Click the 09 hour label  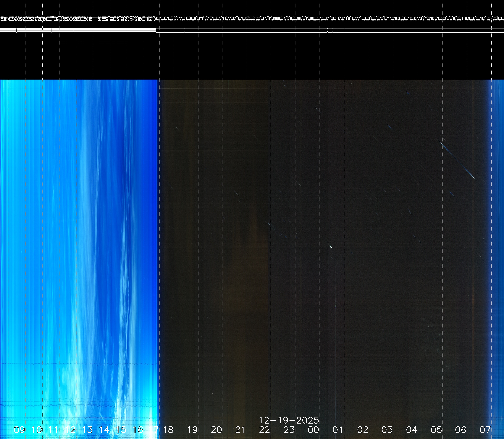(x=19, y=430)
